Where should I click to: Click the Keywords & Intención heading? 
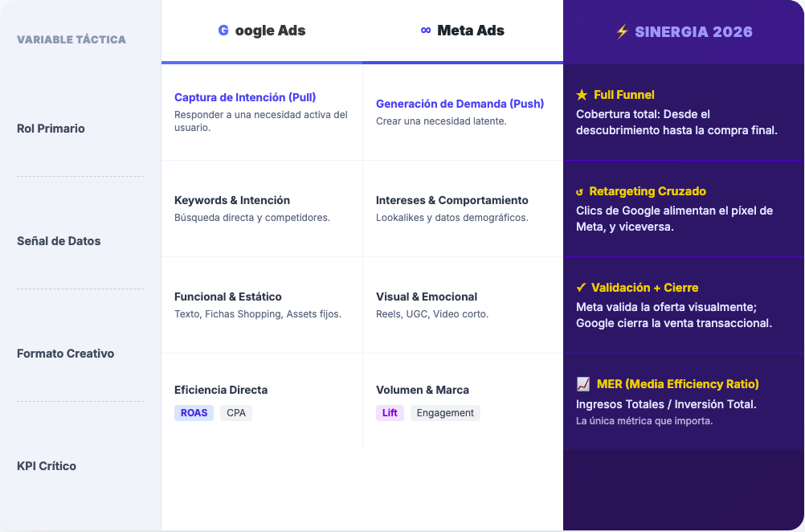pos(232,200)
